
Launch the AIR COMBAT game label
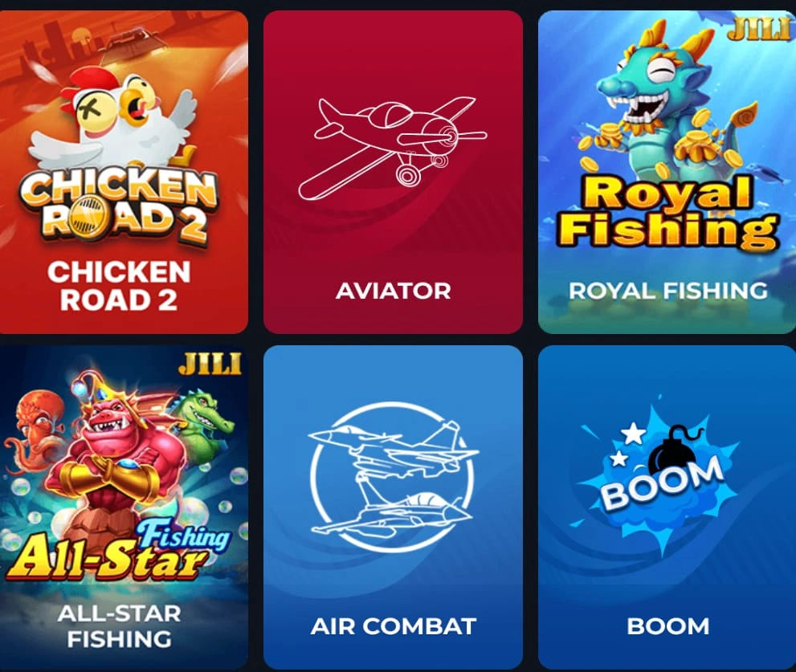pos(393,625)
